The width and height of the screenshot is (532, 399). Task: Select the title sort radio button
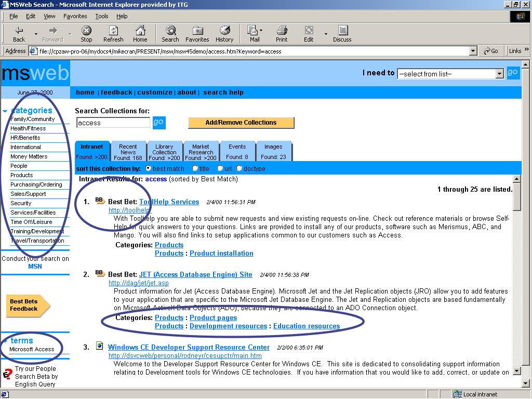[x=195, y=168]
